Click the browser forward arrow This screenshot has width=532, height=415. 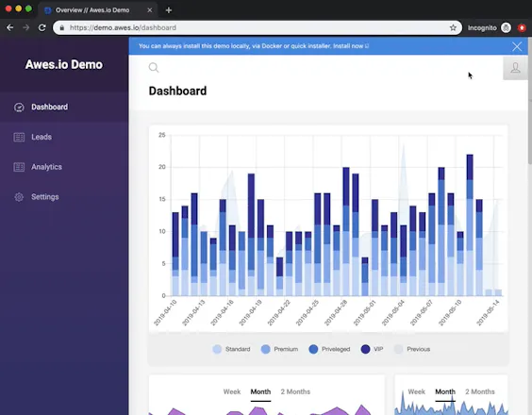(x=26, y=28)
